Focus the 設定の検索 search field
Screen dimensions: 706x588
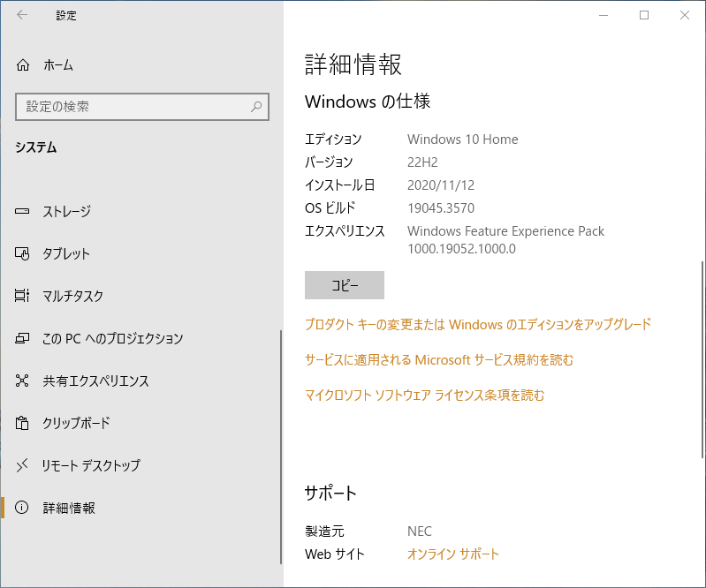coord(142,107)
